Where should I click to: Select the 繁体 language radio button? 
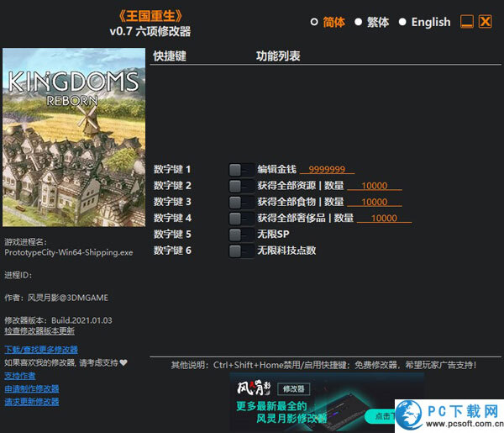pos(358,22)
